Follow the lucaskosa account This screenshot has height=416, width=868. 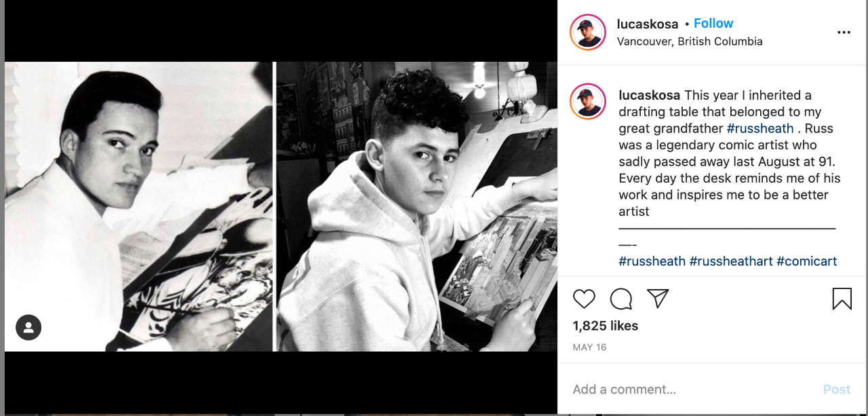coord(713,23)
